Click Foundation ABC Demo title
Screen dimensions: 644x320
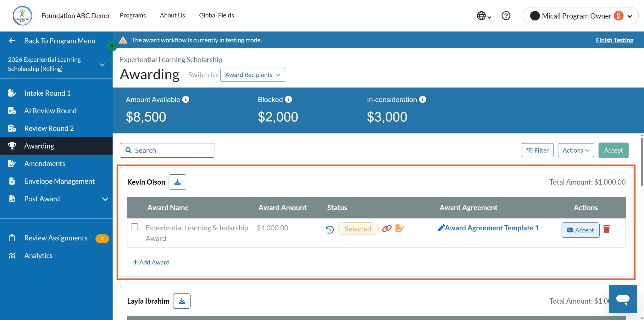[75, 16]
